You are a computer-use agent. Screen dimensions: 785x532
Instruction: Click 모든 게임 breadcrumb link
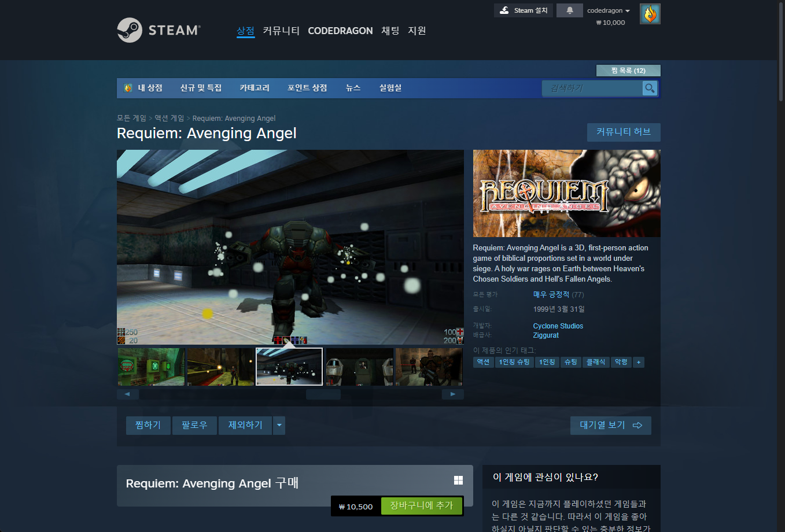pyautogui.click(x=131, y=118)
